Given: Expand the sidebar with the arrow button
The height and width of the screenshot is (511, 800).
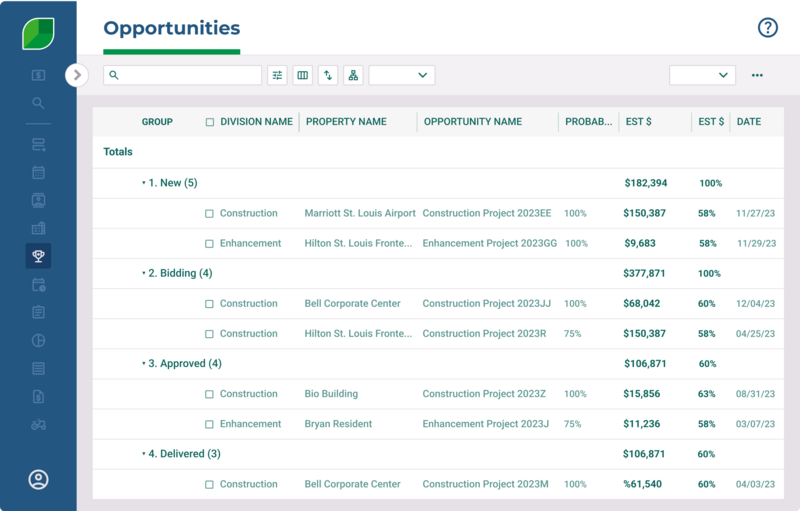Looking at the screenshot, I should [77, 75].
